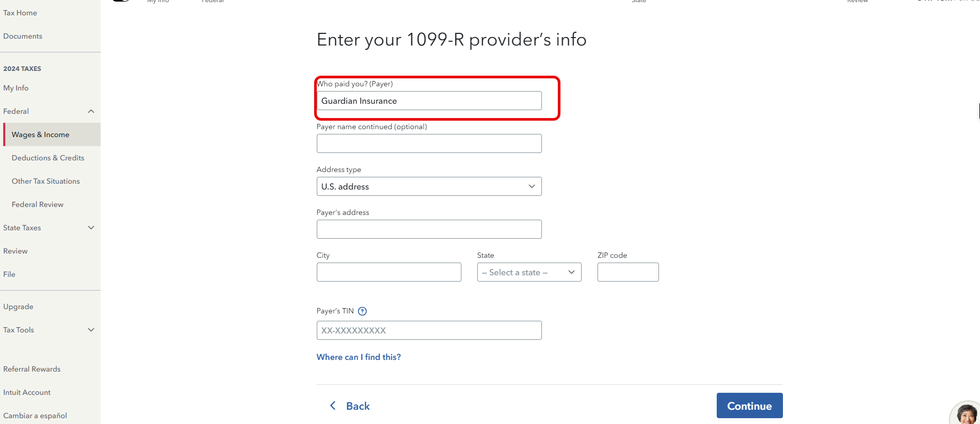Collapse the Federal section chevron
Screen dimensions: 980x424
91,111
